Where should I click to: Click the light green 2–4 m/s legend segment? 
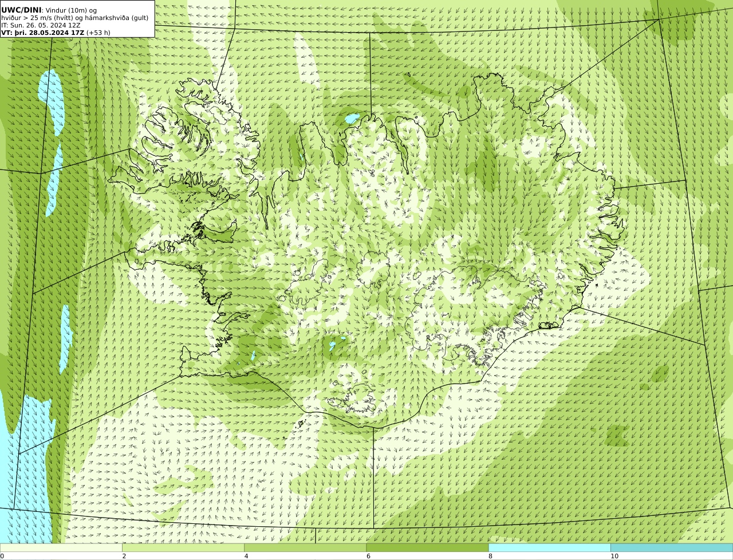[183, 547]
